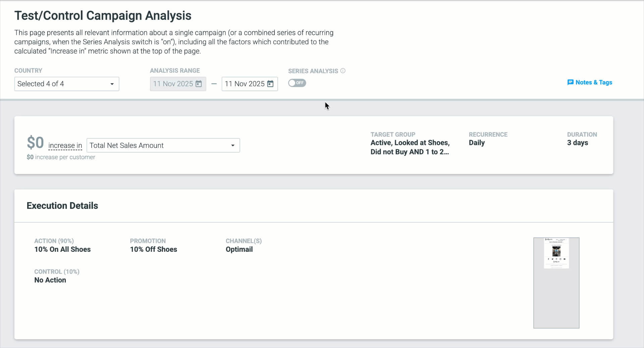Image resolution: width=644 pixels, height=348 pixels.
Task: Click the Series Analysis info icon
Action: (343, 71)
